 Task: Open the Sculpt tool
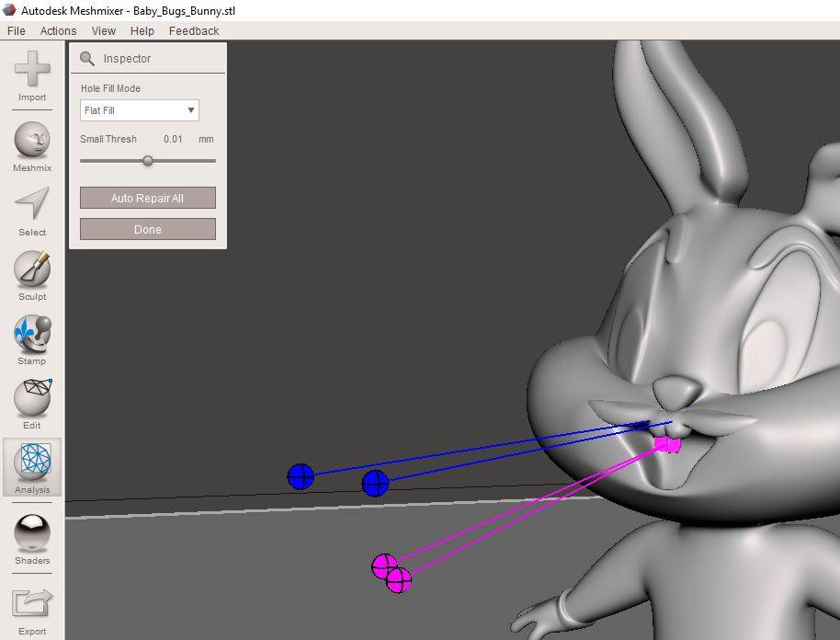[x=32, y=276]
